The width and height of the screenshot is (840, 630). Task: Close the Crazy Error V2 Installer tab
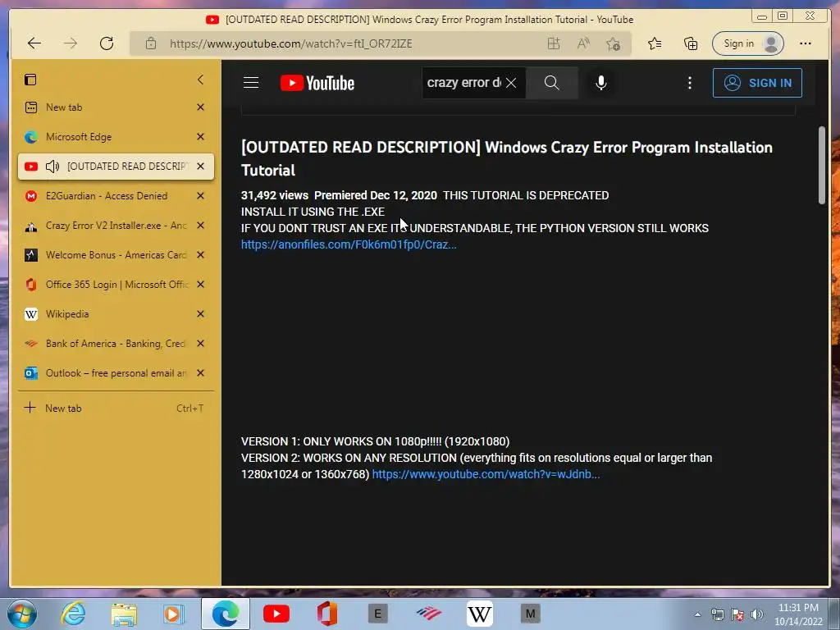click(200, 226)
